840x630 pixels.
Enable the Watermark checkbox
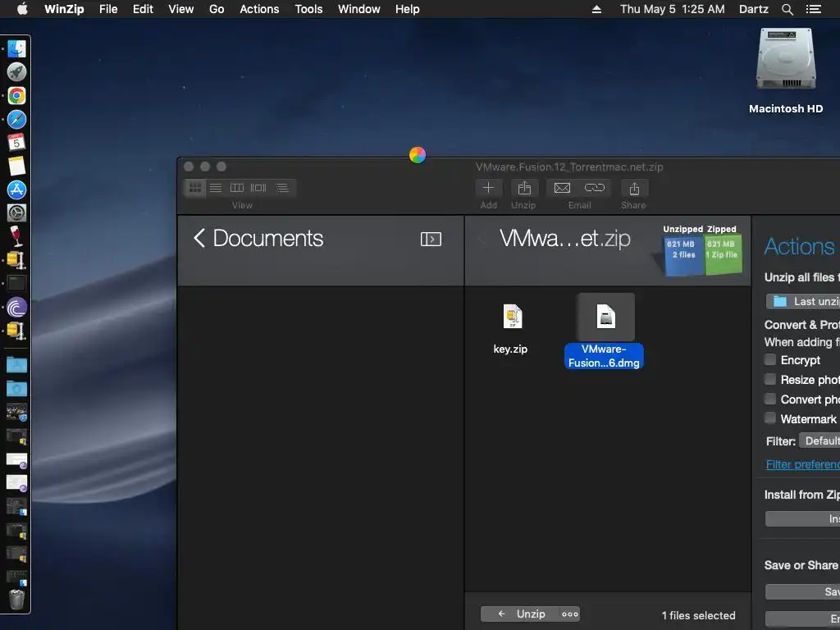click(770, 418)
